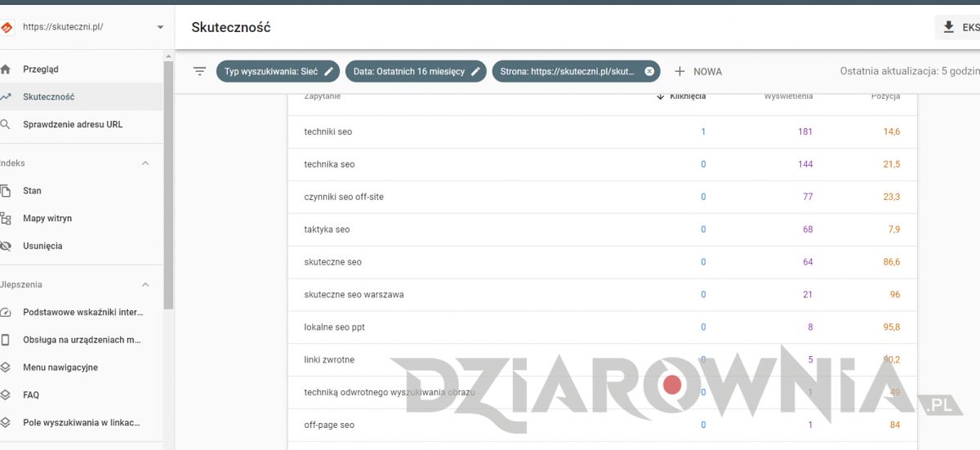
Task: Collapse the Ulepszenia section
Action: pos(145,285)
